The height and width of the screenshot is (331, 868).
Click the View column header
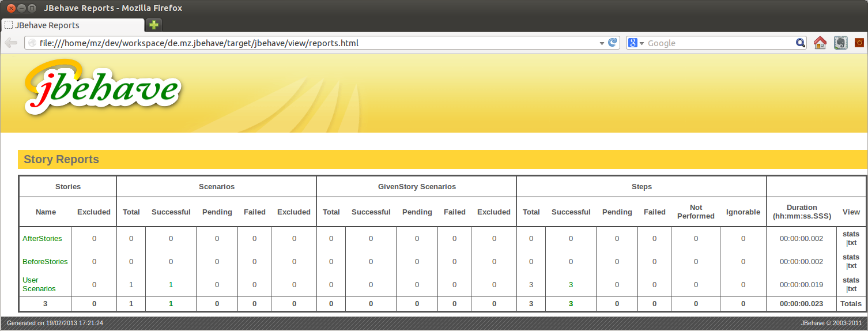tap(851, 212)
